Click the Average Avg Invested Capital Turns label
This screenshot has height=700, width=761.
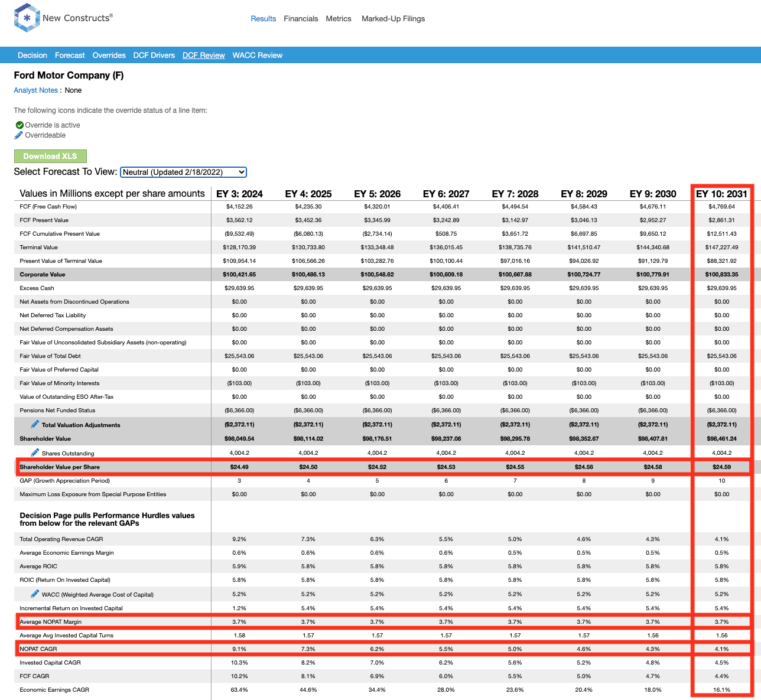pos(67,636)
